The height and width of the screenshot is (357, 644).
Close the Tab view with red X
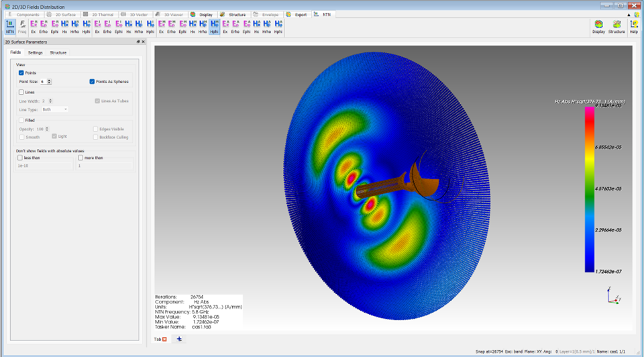click(x=165, y=340)
